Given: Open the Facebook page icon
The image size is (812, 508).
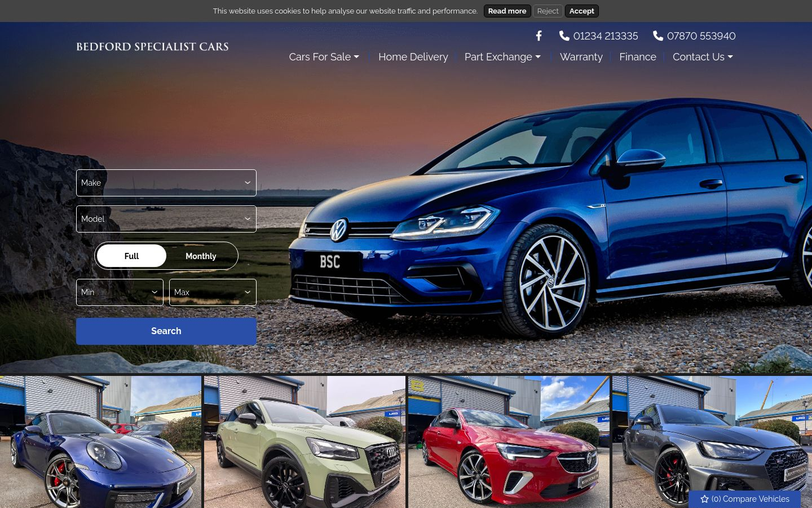Looking at the screenshot, I should pyautogui.click(x=539, y=36).
